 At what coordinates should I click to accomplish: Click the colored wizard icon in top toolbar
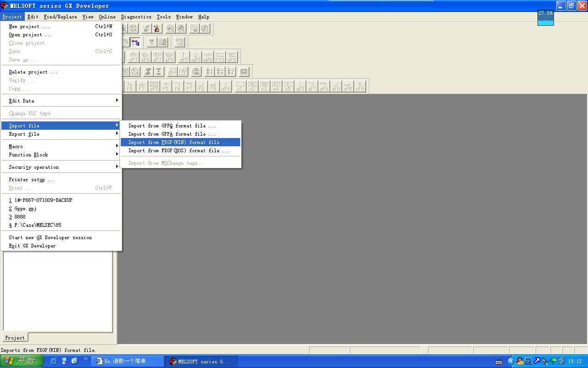tap(157, 29)
